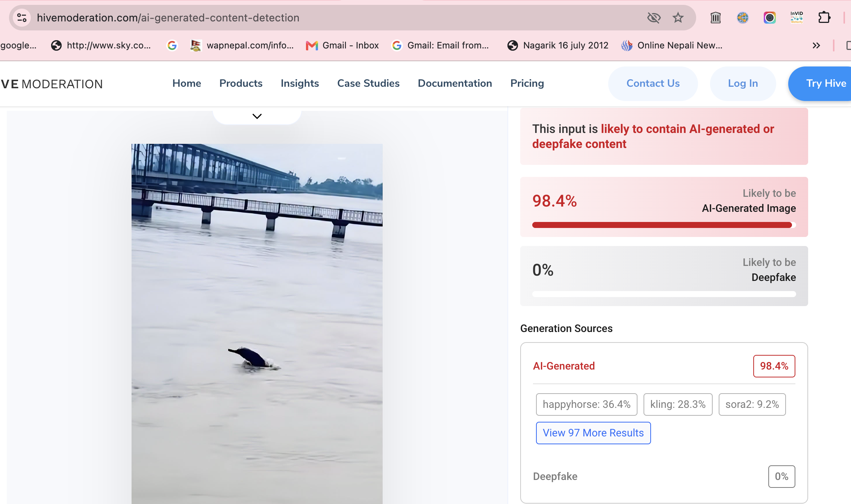Bookmark this page with the star icon
This screenshot has height=504, width=851.
(678, 18)
